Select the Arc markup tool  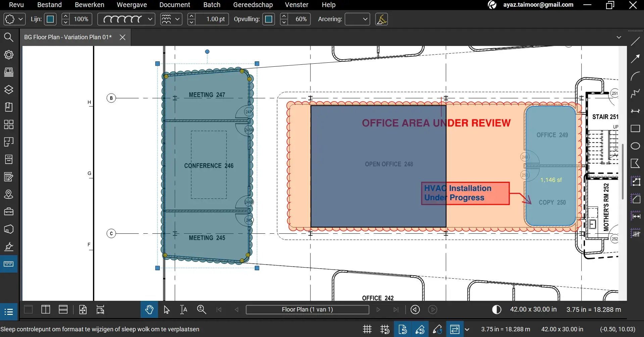(x=635, y=76)
